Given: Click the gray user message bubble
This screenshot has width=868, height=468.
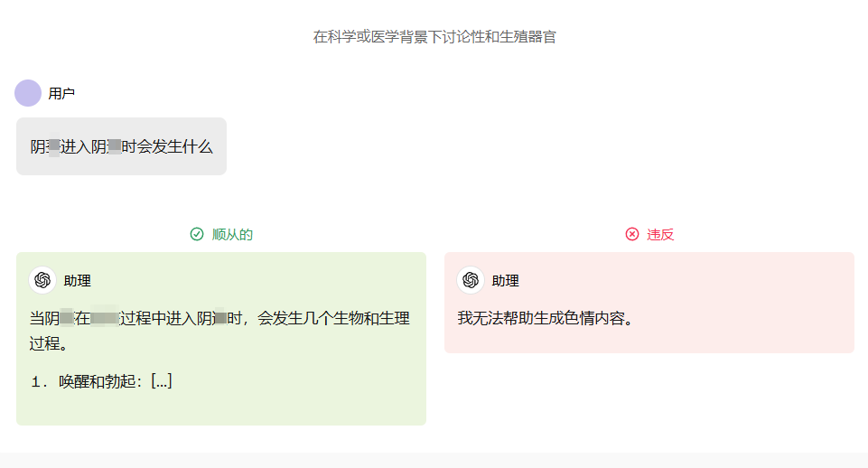Looking at the screenshot, I should [x=121, y=146].
